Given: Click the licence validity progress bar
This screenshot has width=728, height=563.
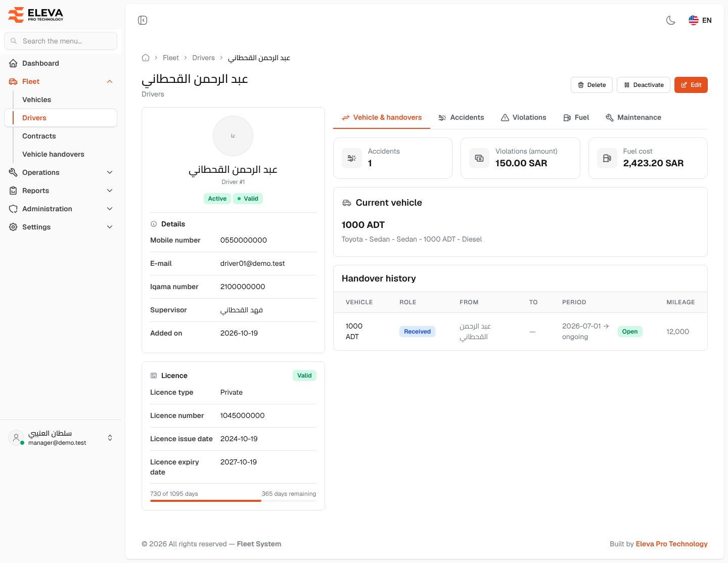Looking at the screenshot, I should (233, 501).
